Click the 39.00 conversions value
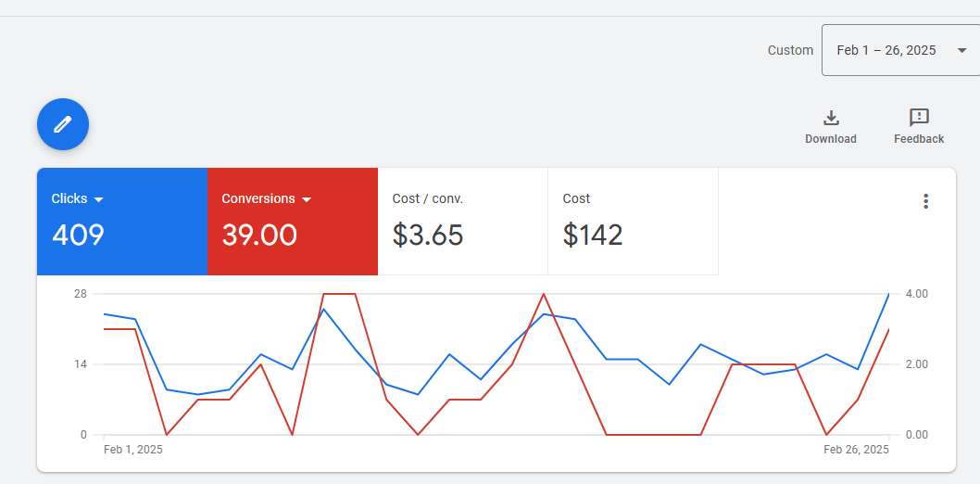Viewport: 980px width, 484px height. pyautogui.click(x=259, y=236)
